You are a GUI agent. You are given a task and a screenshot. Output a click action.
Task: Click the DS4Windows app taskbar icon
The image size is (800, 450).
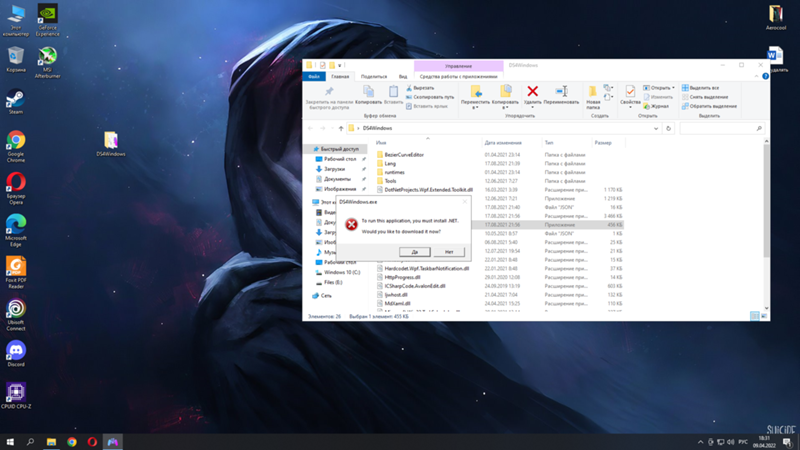[113, 442]
